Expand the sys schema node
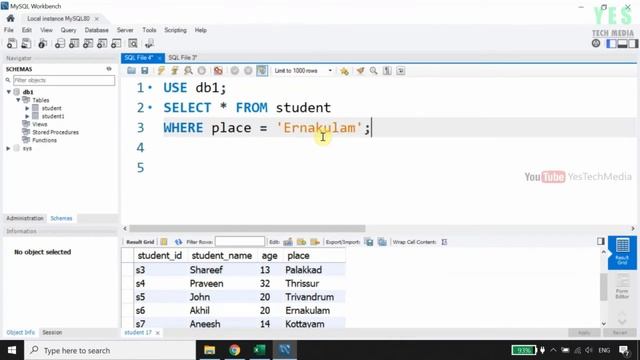The width and height of the screenshot is (640, 360). tap(9, 149)
